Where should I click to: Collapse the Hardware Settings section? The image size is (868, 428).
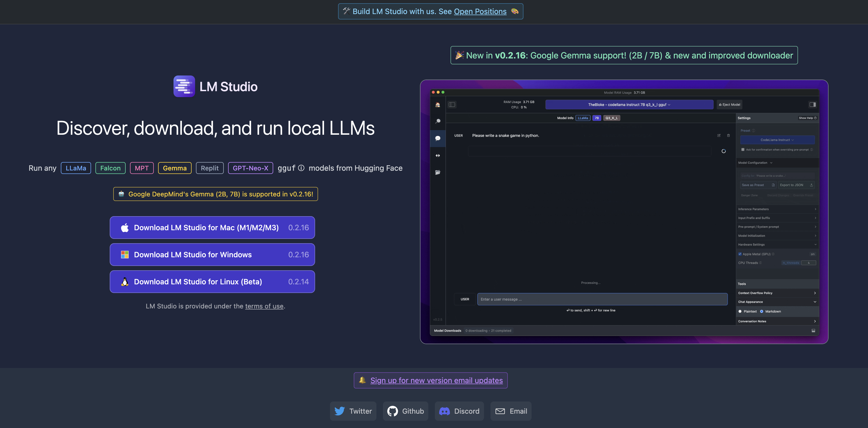tap(777, 245)
